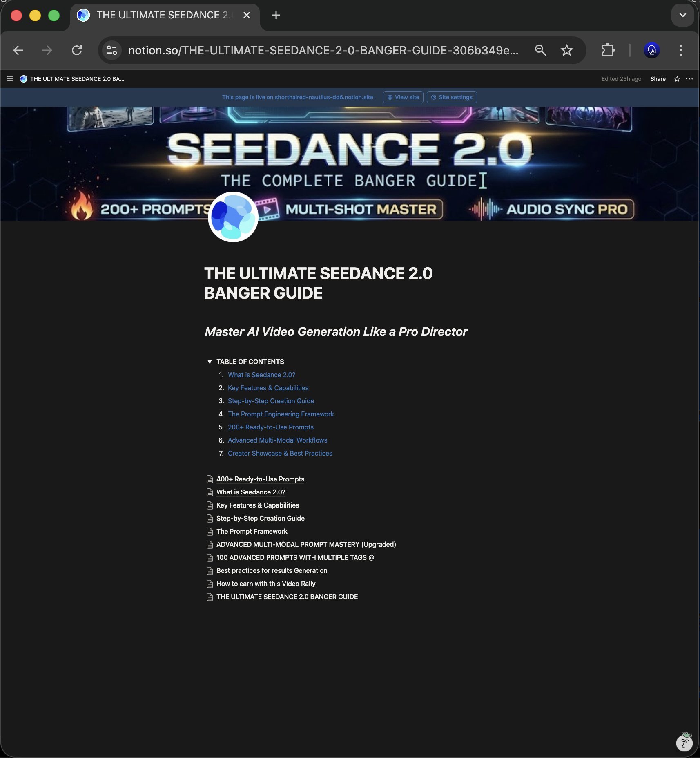Click the Notion page favicon in the header bar
This screenshot has height=758, width=700.
(23, 79)
